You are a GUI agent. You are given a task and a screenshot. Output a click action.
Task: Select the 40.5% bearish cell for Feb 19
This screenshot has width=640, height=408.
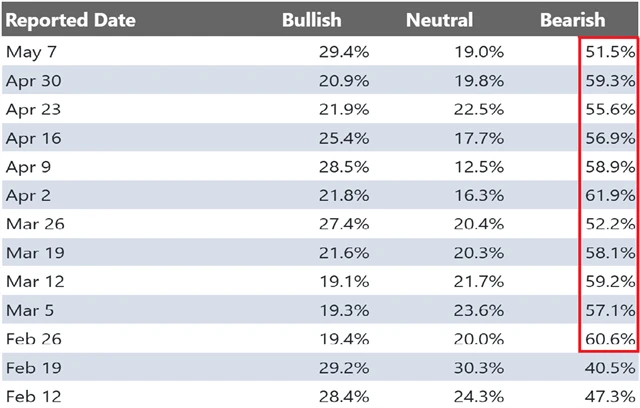pos(608,368)
